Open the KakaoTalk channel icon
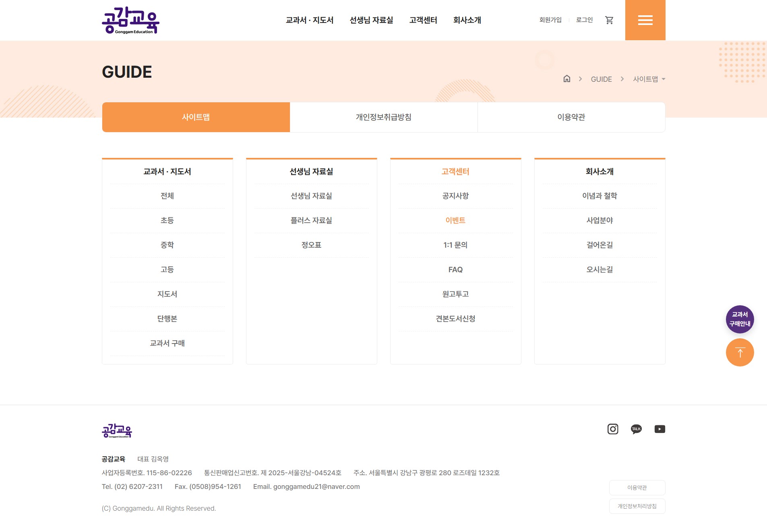 click(636, 429)
